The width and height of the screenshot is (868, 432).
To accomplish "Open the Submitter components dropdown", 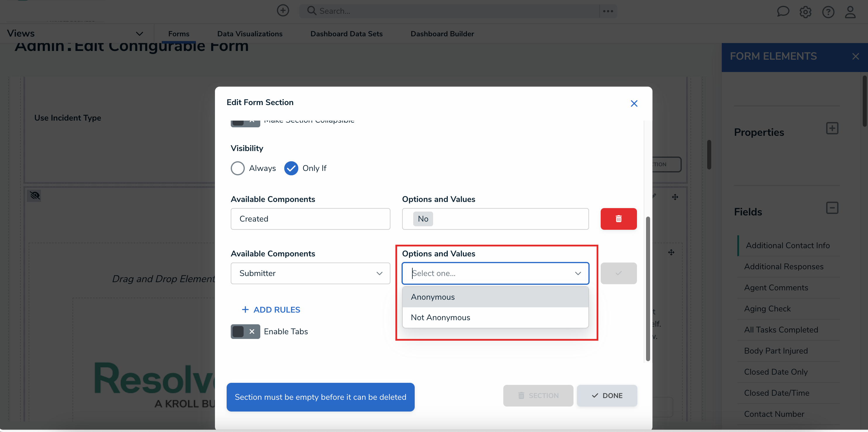I will [x=310, y=273].
